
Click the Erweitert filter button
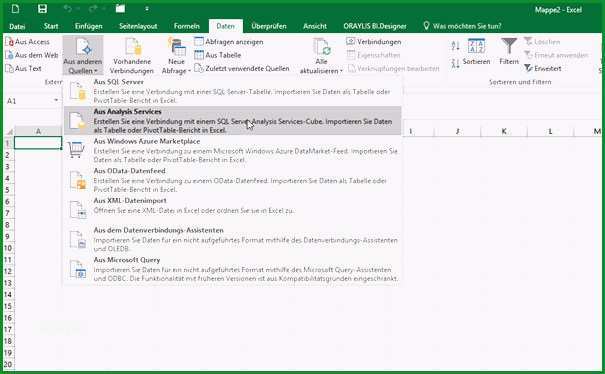pyautogui.click(x=542, y=69)
